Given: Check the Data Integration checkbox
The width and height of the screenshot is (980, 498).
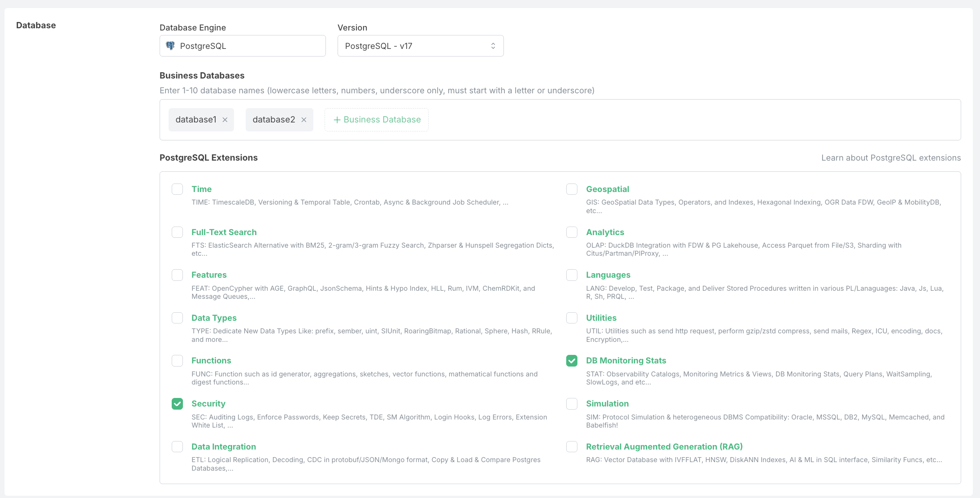Looking at the screenshot, I should tap(178, 446).
